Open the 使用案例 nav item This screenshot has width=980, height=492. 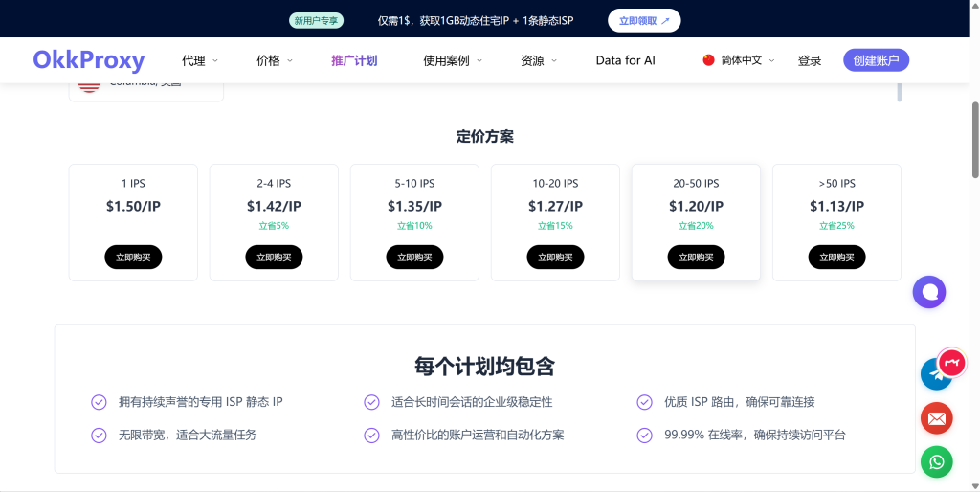(x=446, y=60)
